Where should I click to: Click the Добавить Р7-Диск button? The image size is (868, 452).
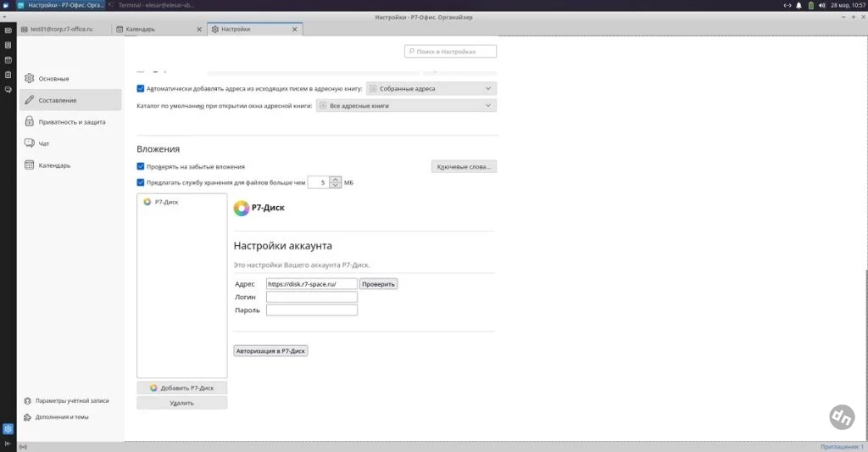[x=182, y=388]
